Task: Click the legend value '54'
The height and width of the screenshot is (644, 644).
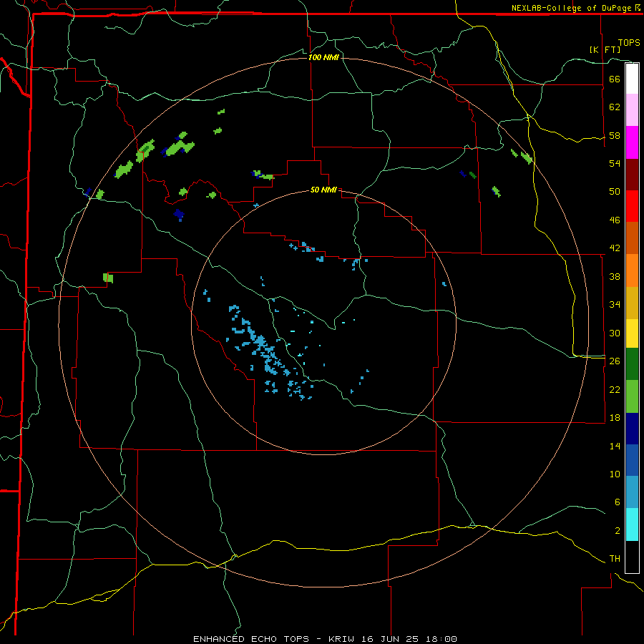Action: (615, 163)
